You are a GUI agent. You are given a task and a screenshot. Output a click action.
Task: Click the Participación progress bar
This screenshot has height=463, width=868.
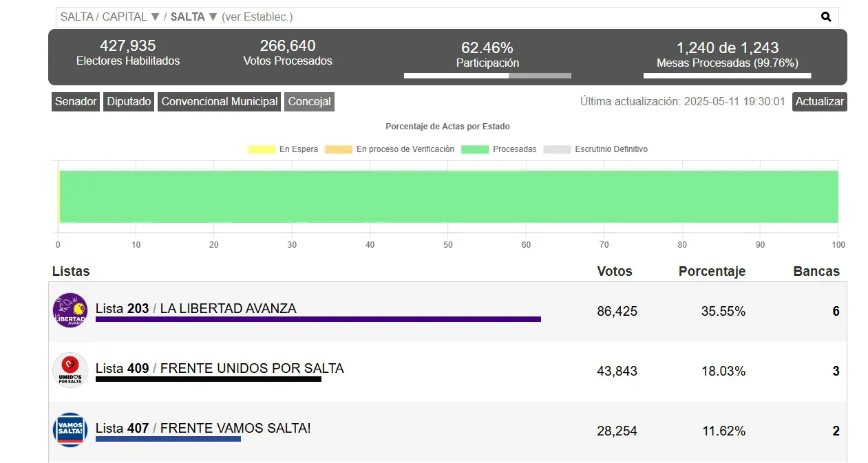(487, 75)
